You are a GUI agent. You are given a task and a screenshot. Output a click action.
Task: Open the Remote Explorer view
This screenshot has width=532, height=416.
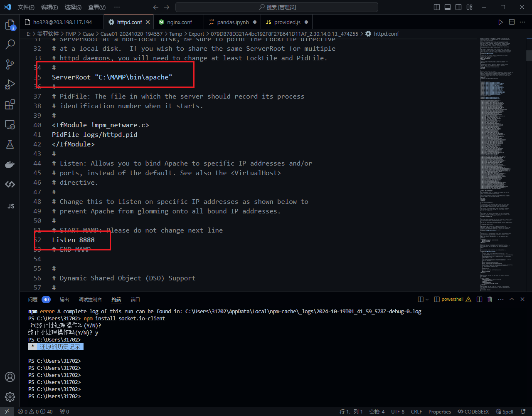(x=10, y=124)
